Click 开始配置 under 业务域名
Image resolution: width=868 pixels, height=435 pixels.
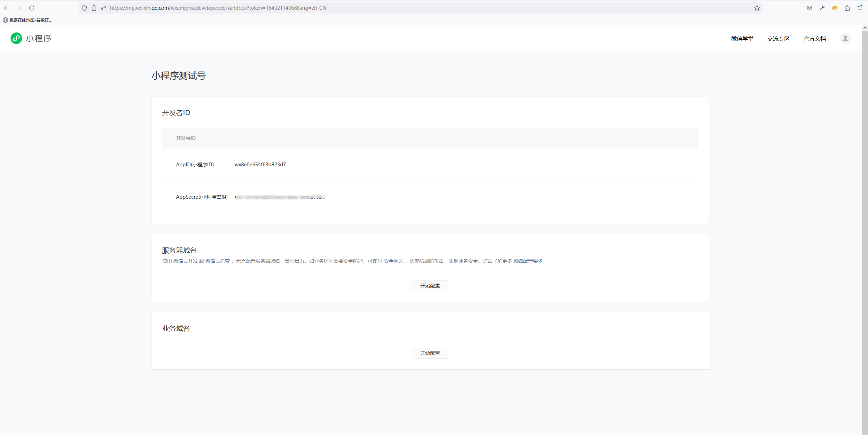pyautogui.click(x=430, y=353)
